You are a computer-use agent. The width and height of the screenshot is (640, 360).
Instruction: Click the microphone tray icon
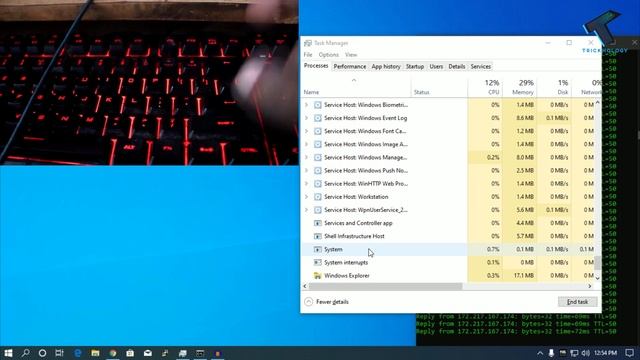click(x=551, y=353)
